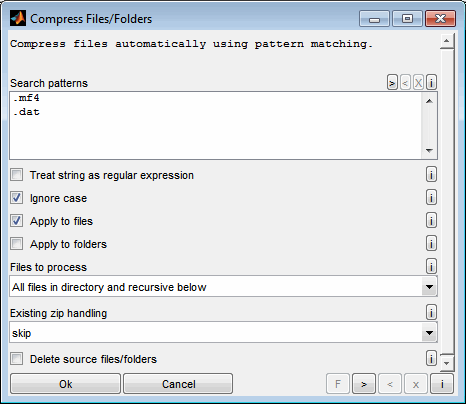Open info icon beside Apply to files
Screen dimensions: 466x404
click(x=431, y=220)
